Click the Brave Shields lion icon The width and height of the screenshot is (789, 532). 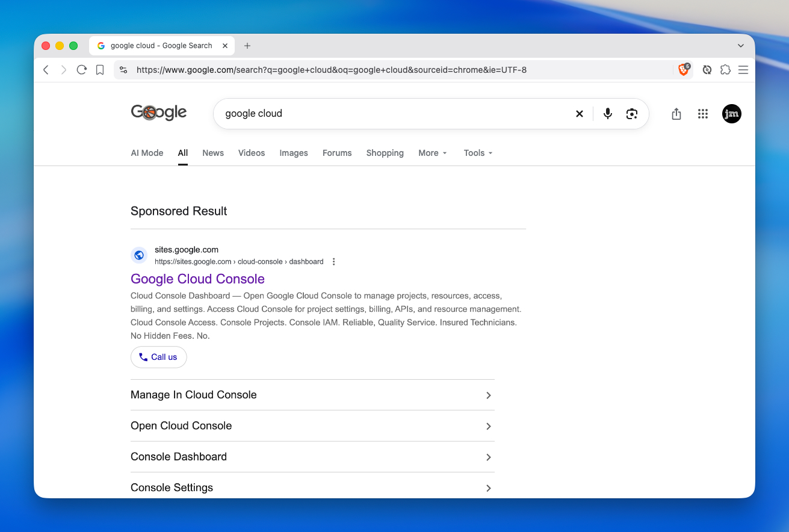tap(684, 70)
